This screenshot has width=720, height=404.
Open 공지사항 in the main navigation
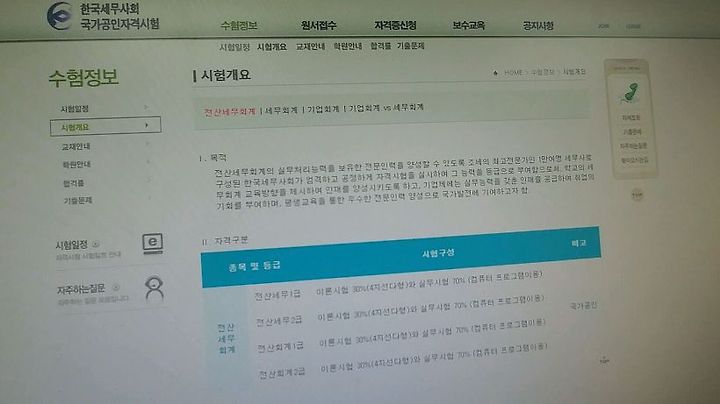538,26
